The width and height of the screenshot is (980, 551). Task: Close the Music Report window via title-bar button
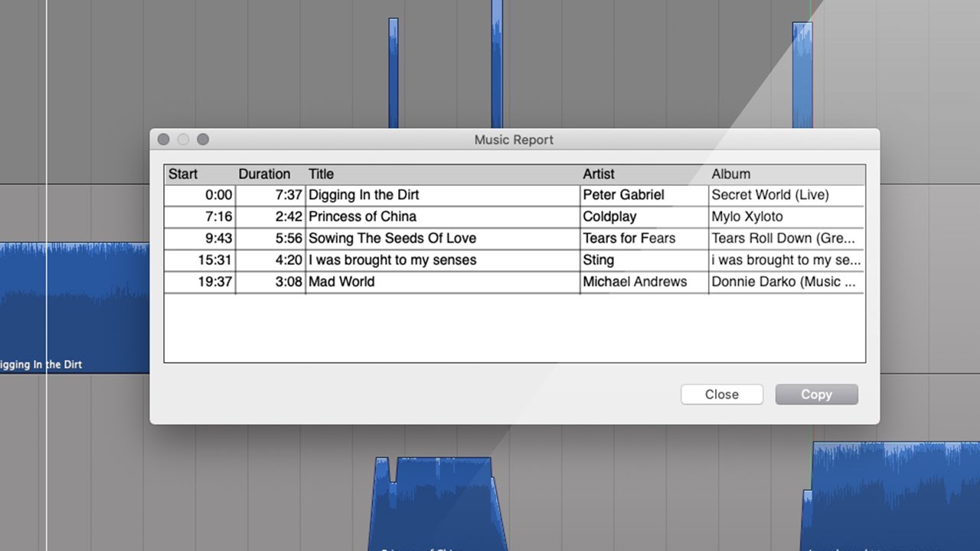(x=163, y=139)
